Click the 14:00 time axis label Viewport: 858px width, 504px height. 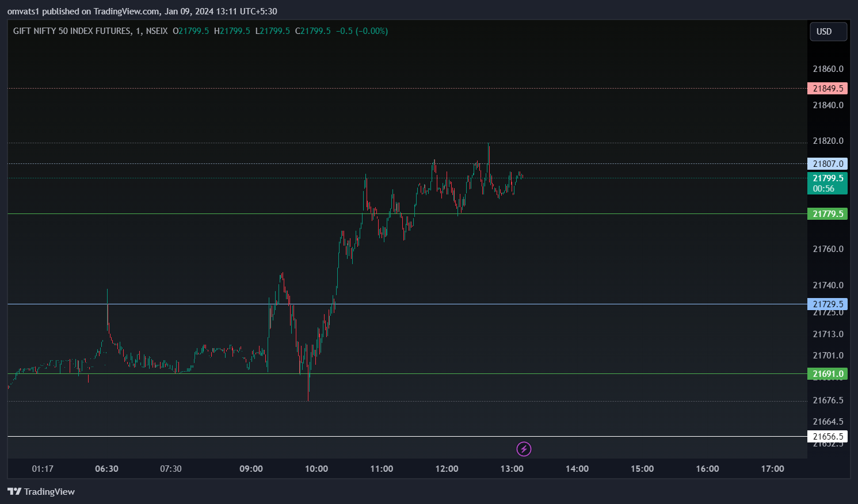click(x=577, y=469)
